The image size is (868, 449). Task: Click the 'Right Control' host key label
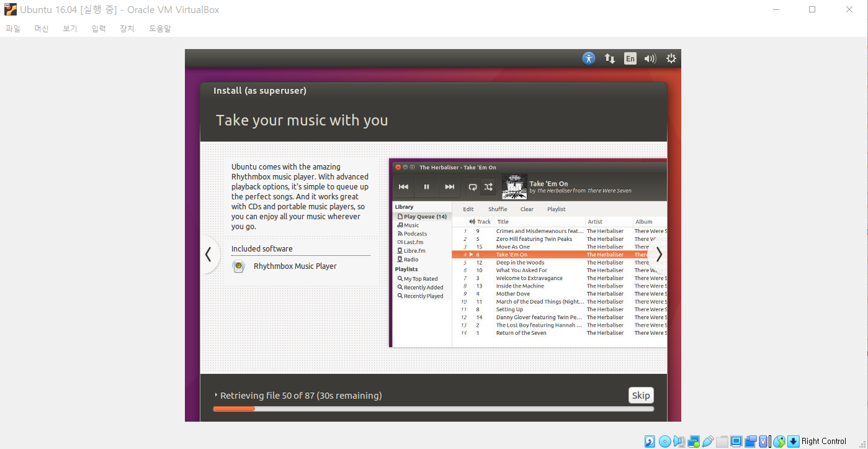pyautogui.click(x=824, y=442)
